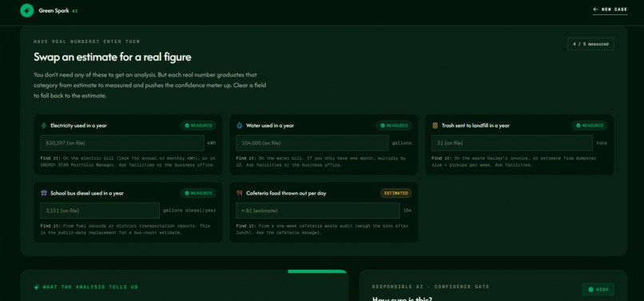This screenshot has height=301, width=644.
Task: Click the 'Electricity used in a year' label
Action: pyautogui.click(x=78, y=125)
